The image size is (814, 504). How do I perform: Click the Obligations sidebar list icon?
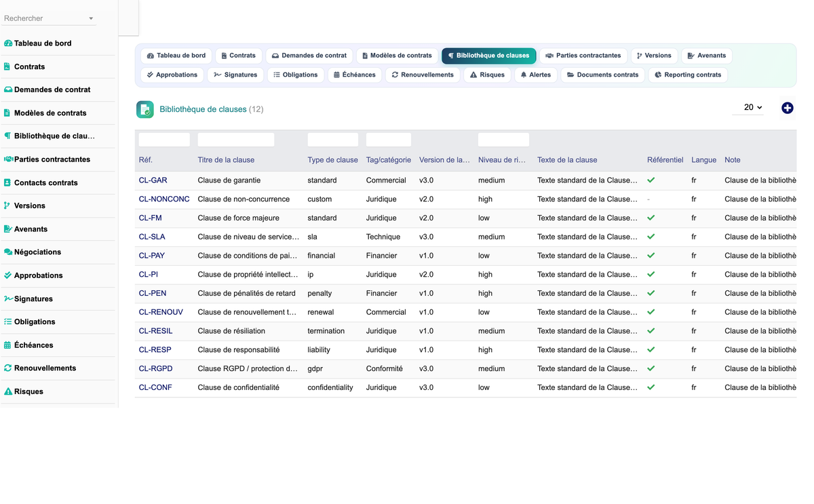8,322
